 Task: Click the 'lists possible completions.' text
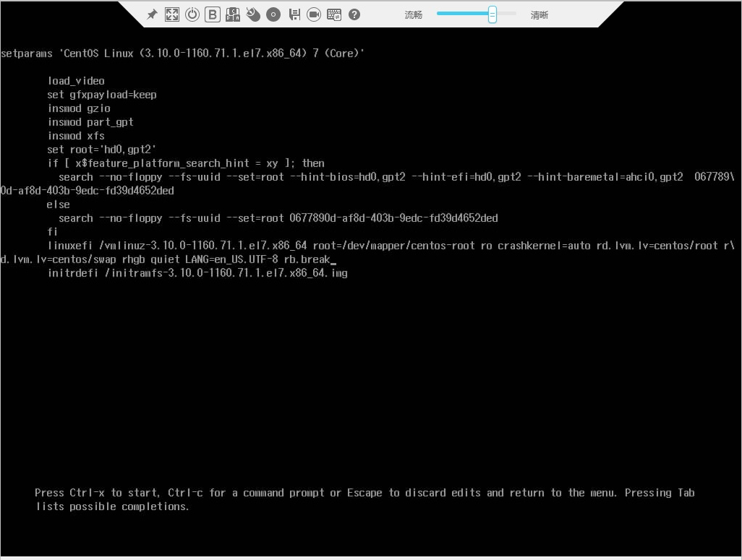113,507
